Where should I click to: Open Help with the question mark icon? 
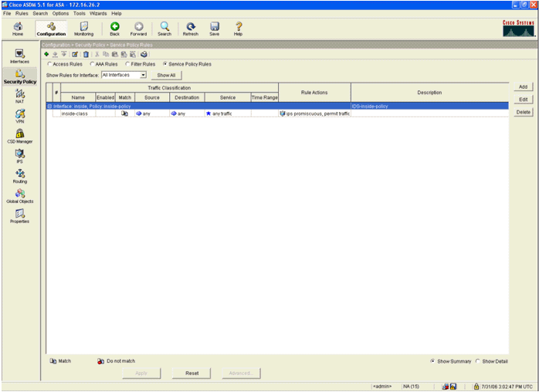[x=238, y=29]
